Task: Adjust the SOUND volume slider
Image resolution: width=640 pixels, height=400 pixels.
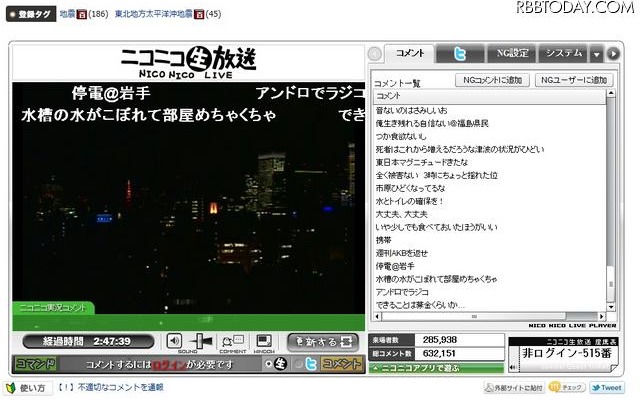Action: 201,341
